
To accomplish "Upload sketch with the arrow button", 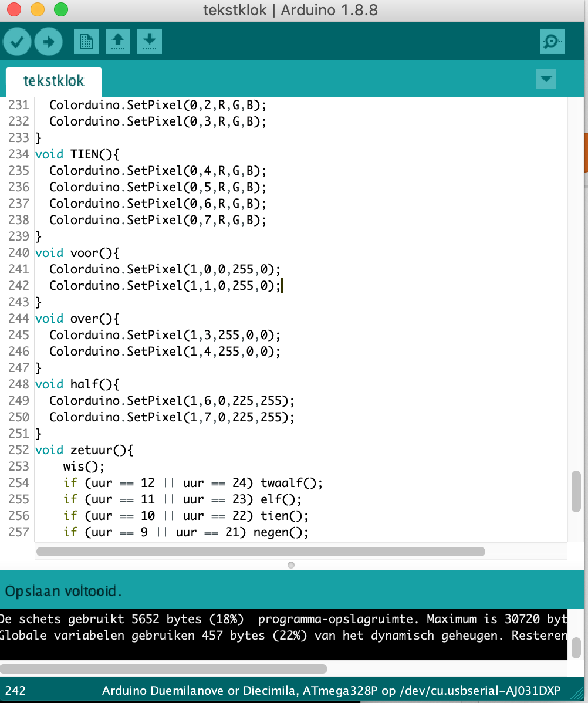I will pos(49,42).
